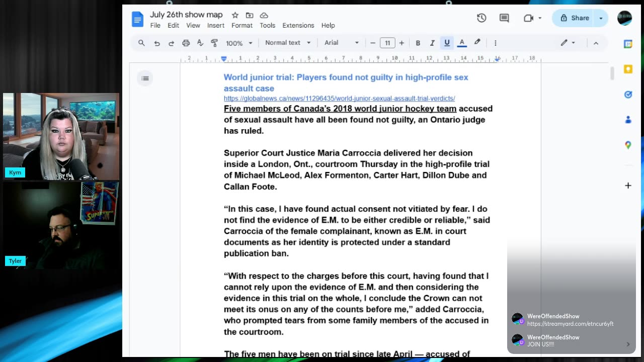Viewport: 644px width, 362px height.
Task: Move document using folder icon
Action: click(x=249, y=15)
